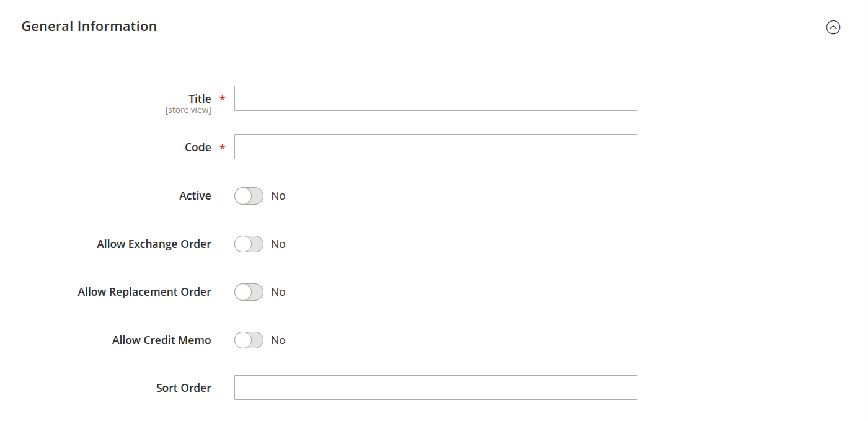Viewport: 868px width, 421px height.
Task: Click the Sort Order label
Action: [x=184, y=388]
